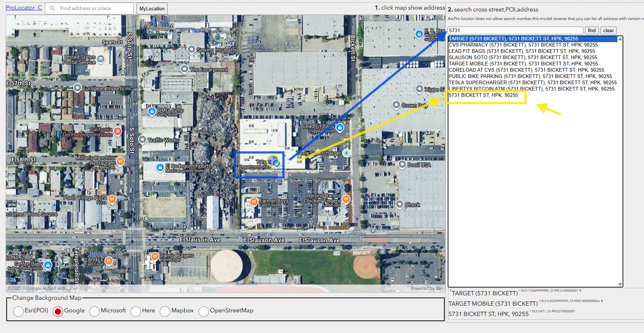644x333 pixels.
Task: Click the Raising Cane's restaurant pin
Action: point(346,199)
